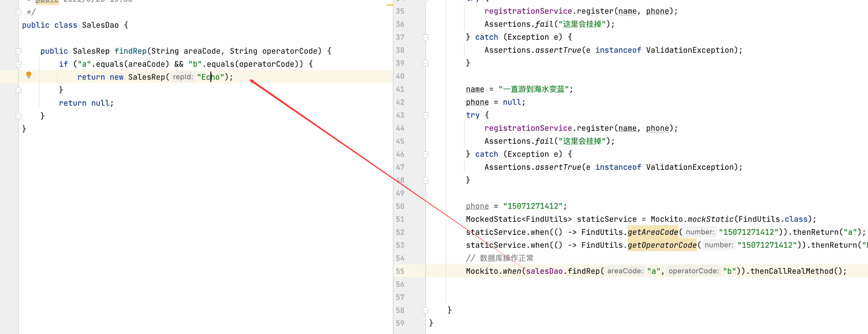Click the underlined @date annotation link at top

[46, 1]
